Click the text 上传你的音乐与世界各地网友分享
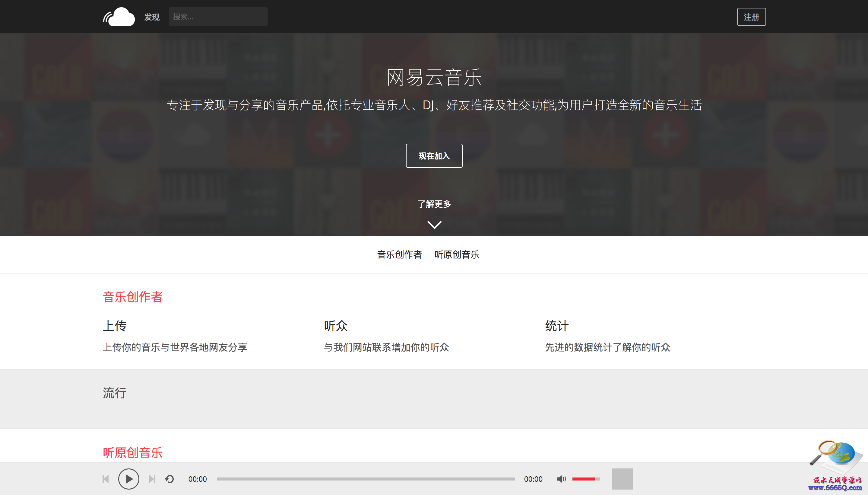868x495 pixels. click(175, 347)
